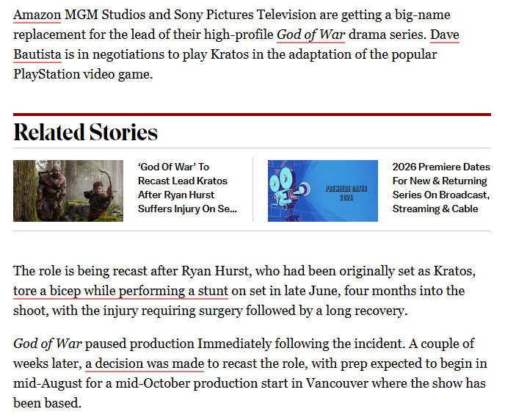Open the Amazon link in first paragraph
The height and width of the screenshot is (420, 505).
point(37,15)
